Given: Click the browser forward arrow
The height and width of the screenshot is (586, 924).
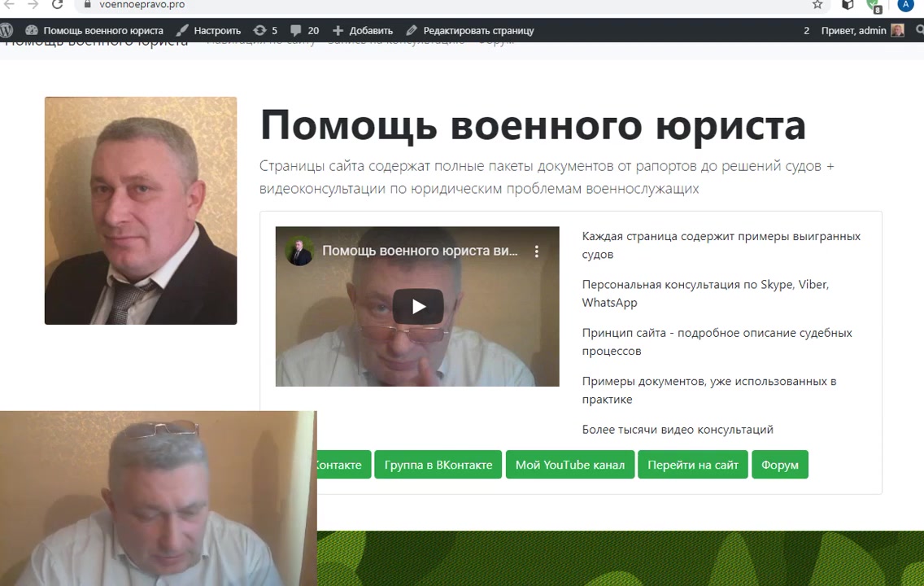Looking at the screenshot, I should click(33, 5).
